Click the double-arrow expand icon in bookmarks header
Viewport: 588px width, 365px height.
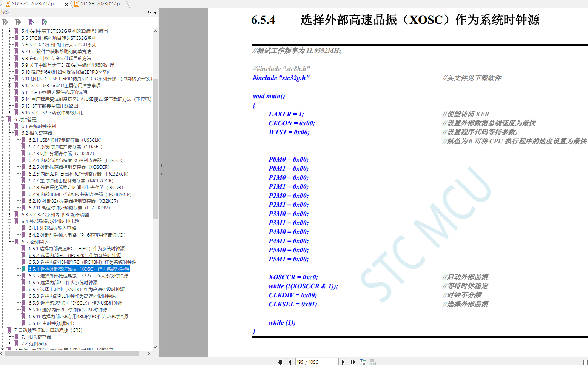[x=150, y=12]
